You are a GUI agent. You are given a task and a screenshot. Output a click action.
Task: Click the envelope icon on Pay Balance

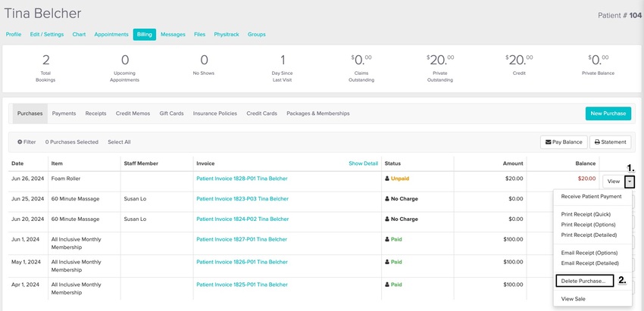548,142
